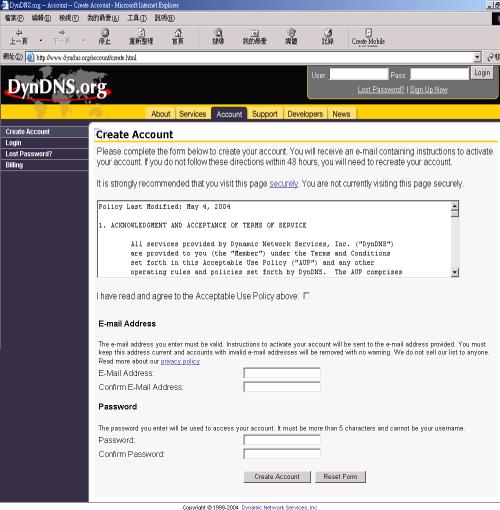500x510 pixels.
Task: Open the Help (H) menu
Action: tap(164, 18)
